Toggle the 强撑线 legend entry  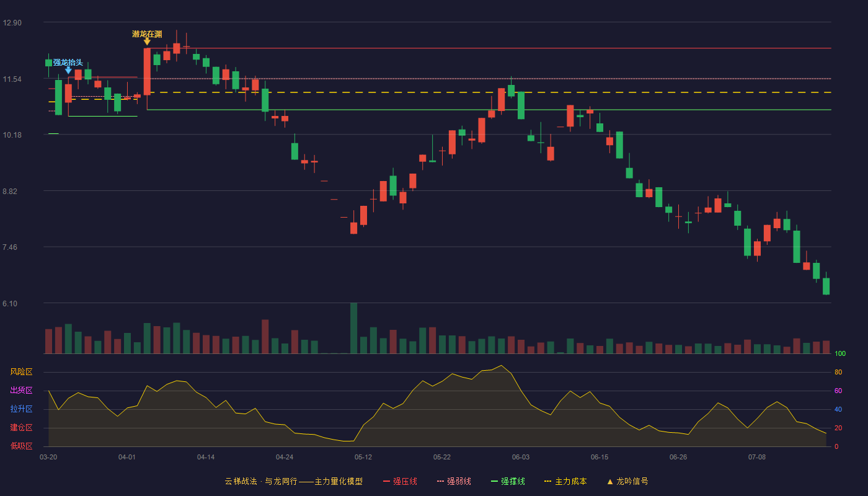[508, 481]
